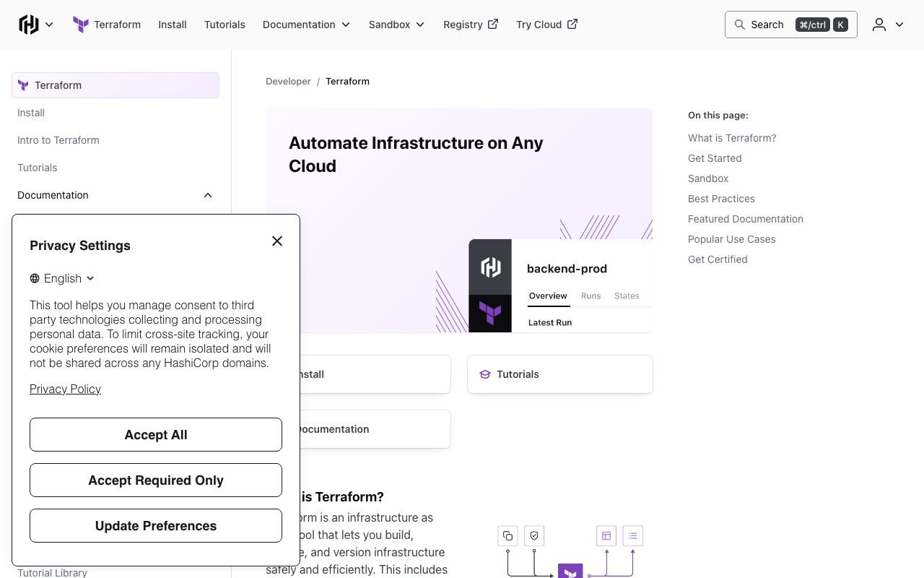Image resolution: width=924 pixels, height=578 pixels.
Task: Open the user account icon
Action: pos(879,25)
